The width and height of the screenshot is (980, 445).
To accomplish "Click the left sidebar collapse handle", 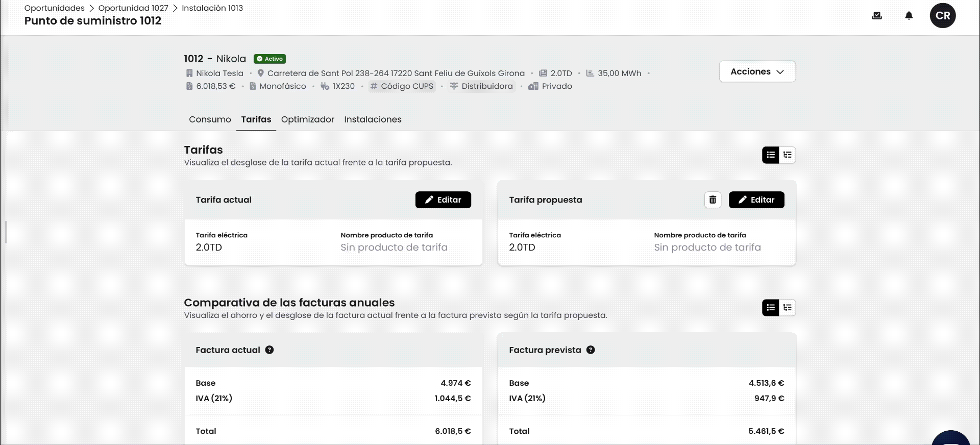I will [x=6, y=232].
